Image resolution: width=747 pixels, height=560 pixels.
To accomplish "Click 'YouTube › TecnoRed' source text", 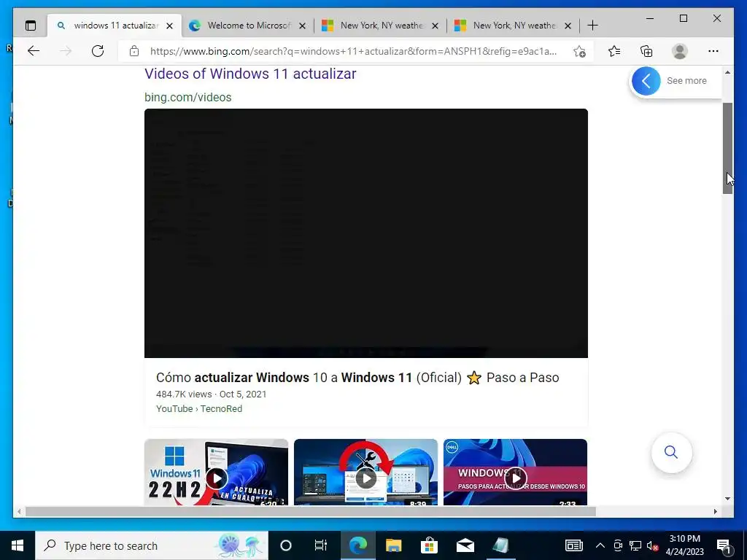I will pos(199,408).
